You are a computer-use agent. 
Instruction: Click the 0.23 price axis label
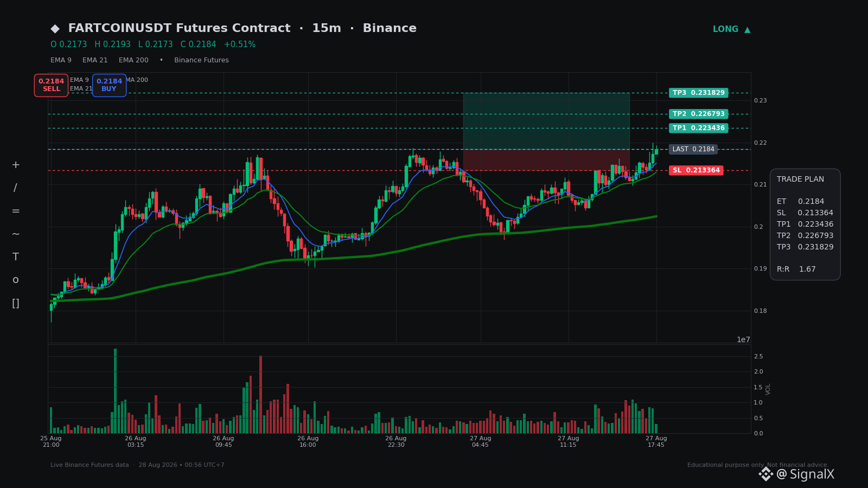[x=760, y=101]
